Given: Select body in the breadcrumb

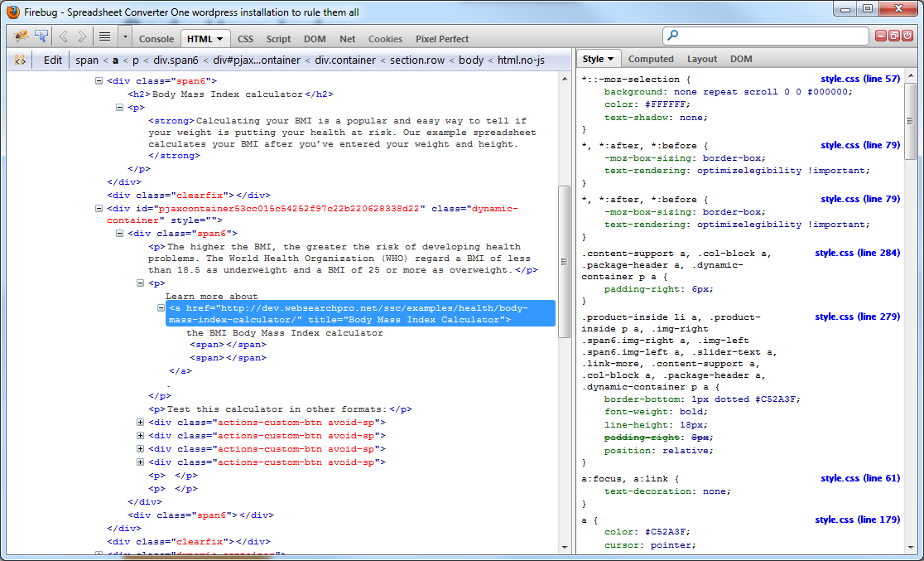Looking at the screenshot, I should coord(471,60).
